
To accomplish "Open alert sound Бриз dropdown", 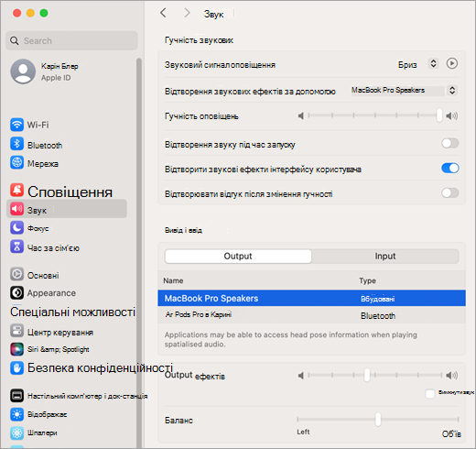I will coord(433,63).
